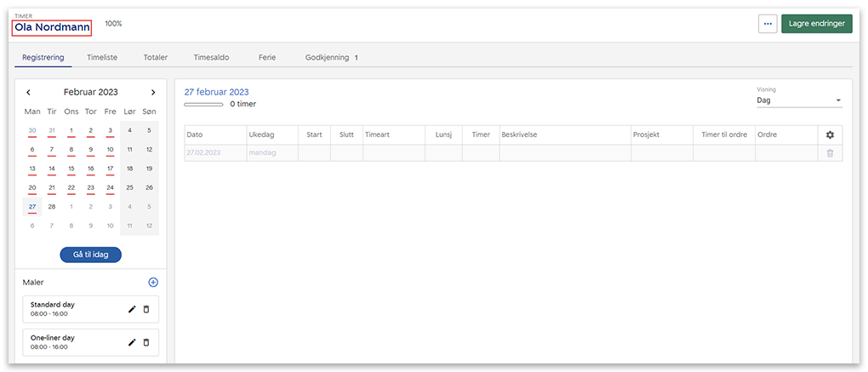Image resolution: width=868 pixels, height=372 pixels.
Task: Switch to the Timeliste tab
Action: point(102,58)
